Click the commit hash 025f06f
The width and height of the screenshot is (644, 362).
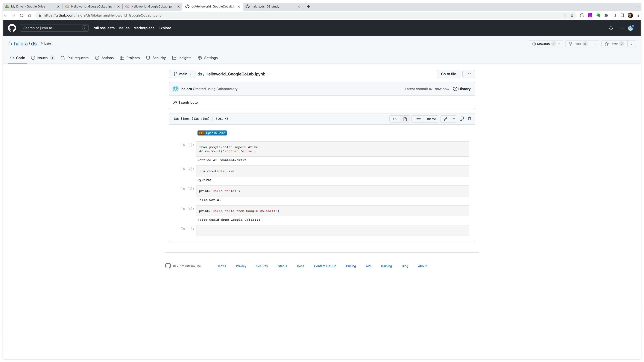click(x=435, y=89)
